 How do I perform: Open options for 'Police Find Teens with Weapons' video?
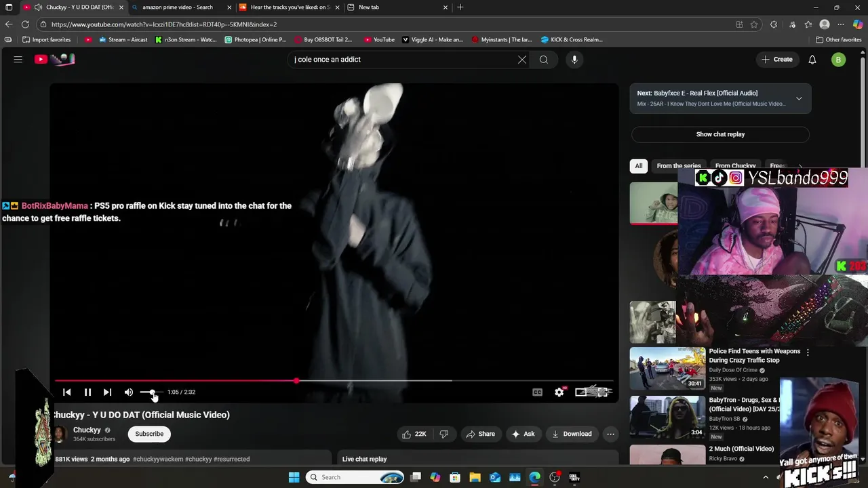tap(807, 352)
